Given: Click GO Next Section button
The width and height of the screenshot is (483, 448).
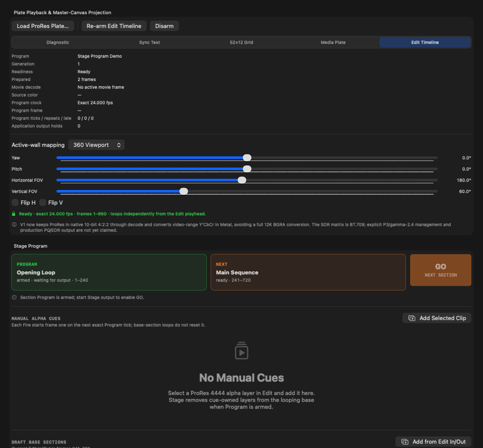Looking at the screenshot, I should point(441,270).
